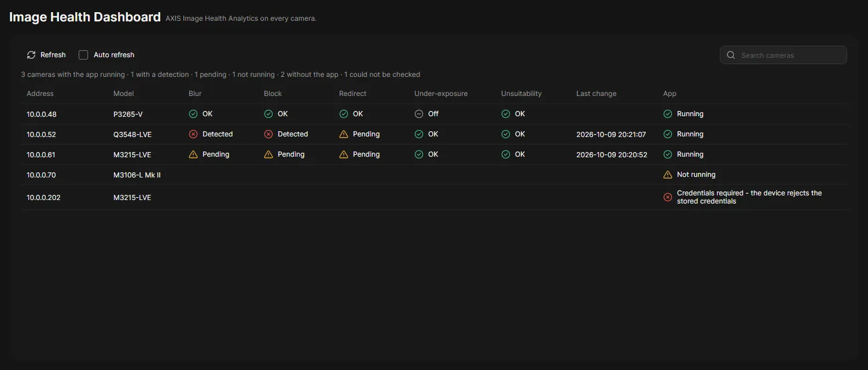
Task: Select camera address 10.0.0.202
Action: click(43, 198)
